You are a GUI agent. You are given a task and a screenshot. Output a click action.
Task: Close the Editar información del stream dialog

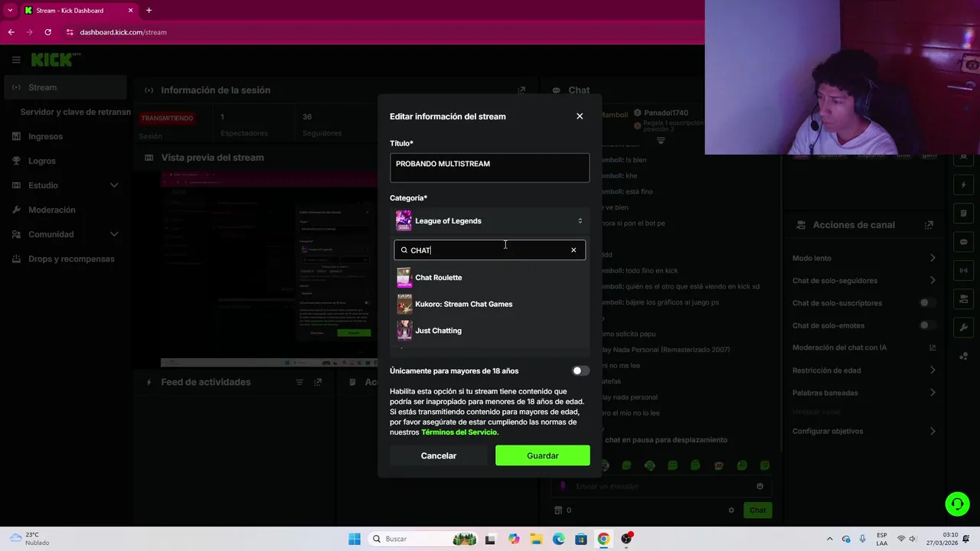(x=580, y=116)
